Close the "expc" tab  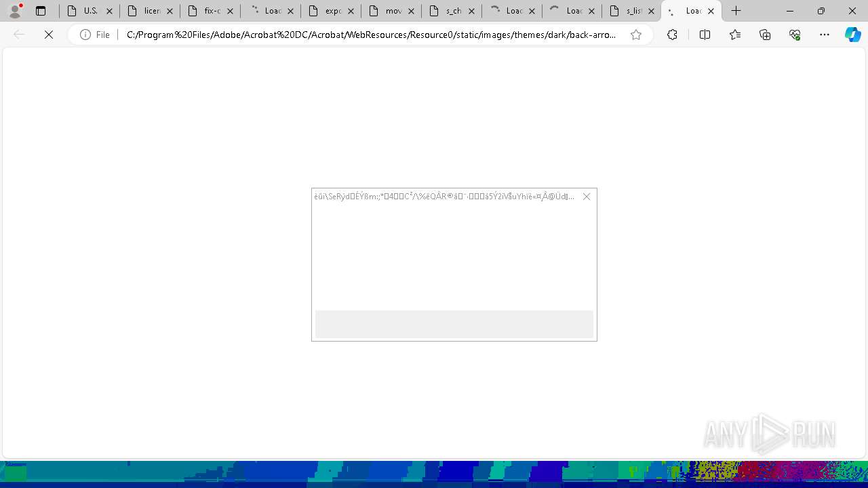(x=351, y=11)
